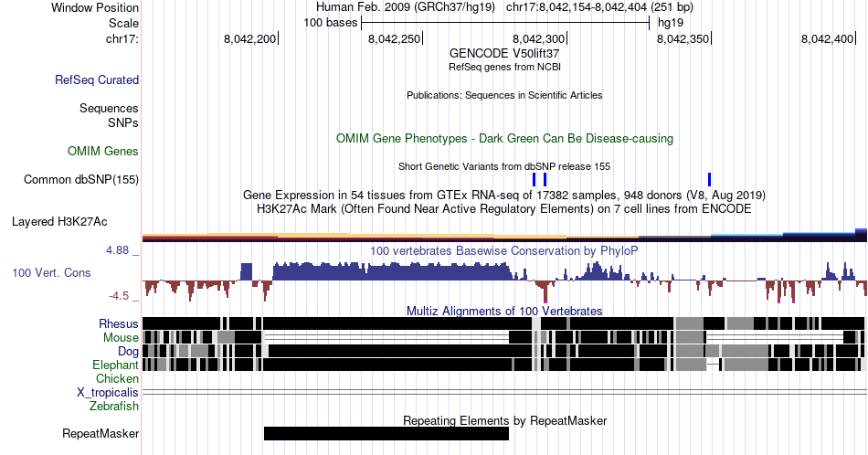
Task: Click the 4.88 conservation axis value
Action: [x=117, y=250]
